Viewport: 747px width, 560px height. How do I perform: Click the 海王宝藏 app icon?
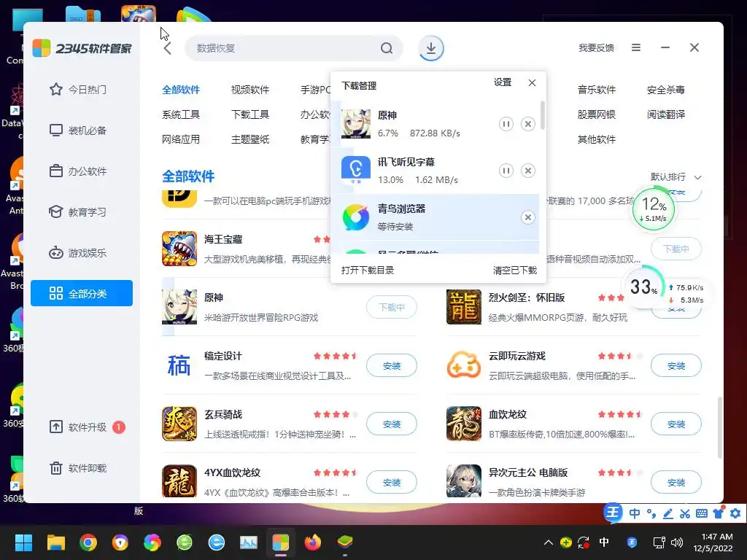pyautogui.click(x=179, y=249)
